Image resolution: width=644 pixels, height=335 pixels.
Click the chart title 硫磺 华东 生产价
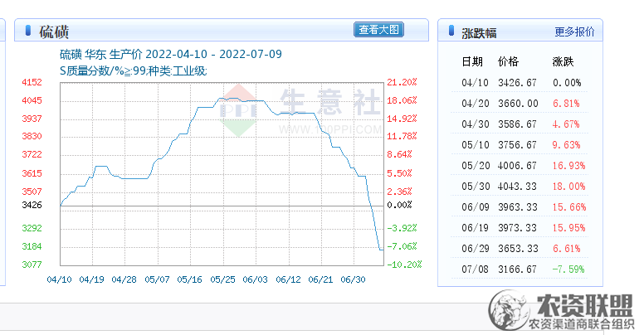click(116, 55)
